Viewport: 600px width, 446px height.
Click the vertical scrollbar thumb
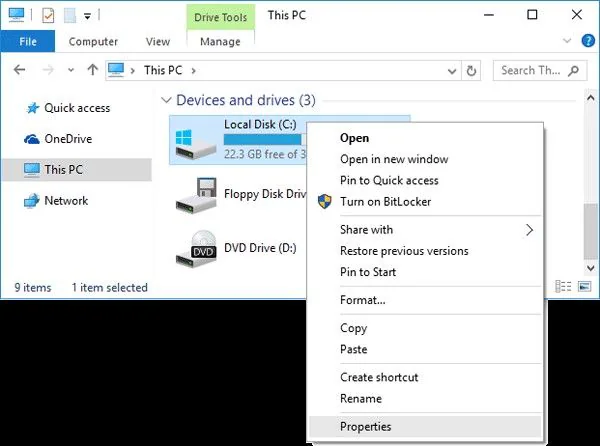tap(590, 232)
